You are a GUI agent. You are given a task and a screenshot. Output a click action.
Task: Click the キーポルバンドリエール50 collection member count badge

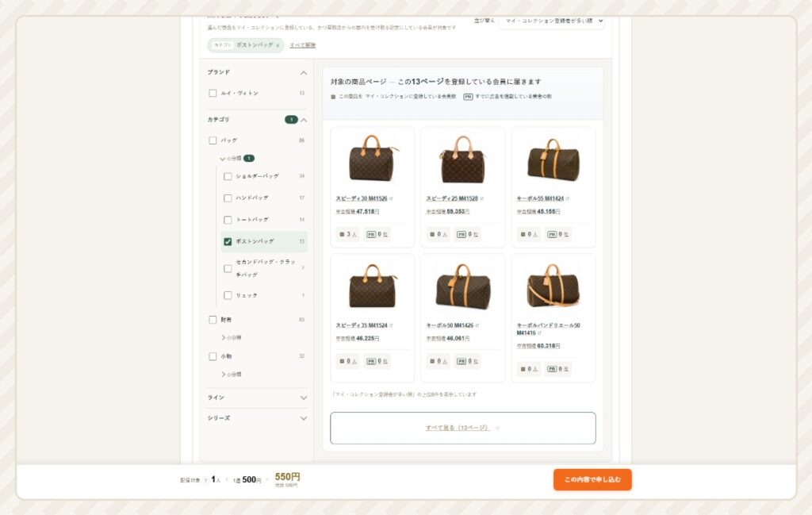point(529,369)
